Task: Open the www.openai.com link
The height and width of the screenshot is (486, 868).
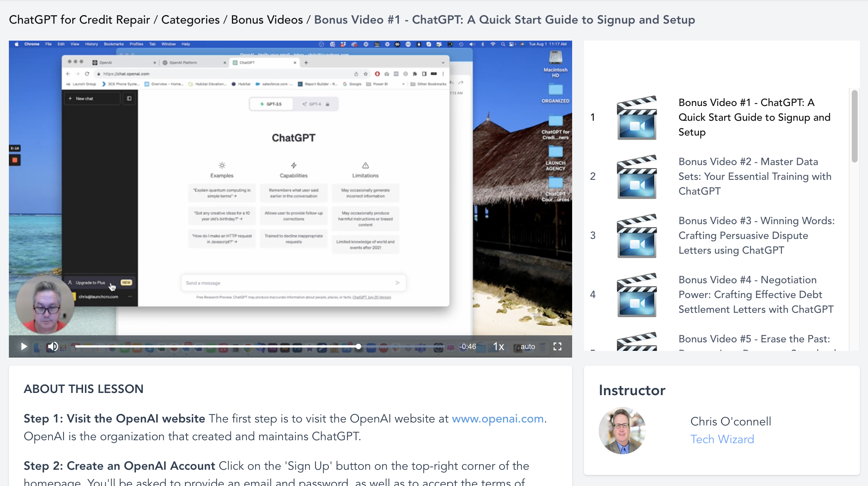Action: (498, 418)
